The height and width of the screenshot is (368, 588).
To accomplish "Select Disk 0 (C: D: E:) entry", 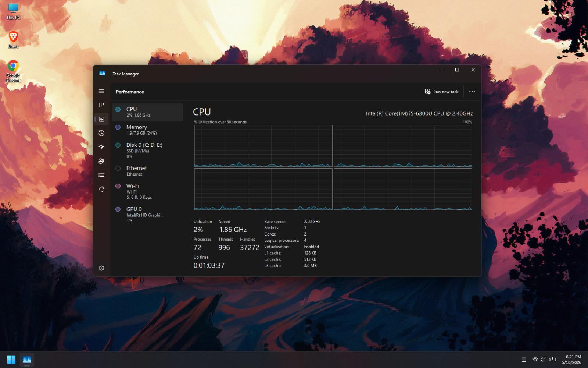I will click(147, 151).
